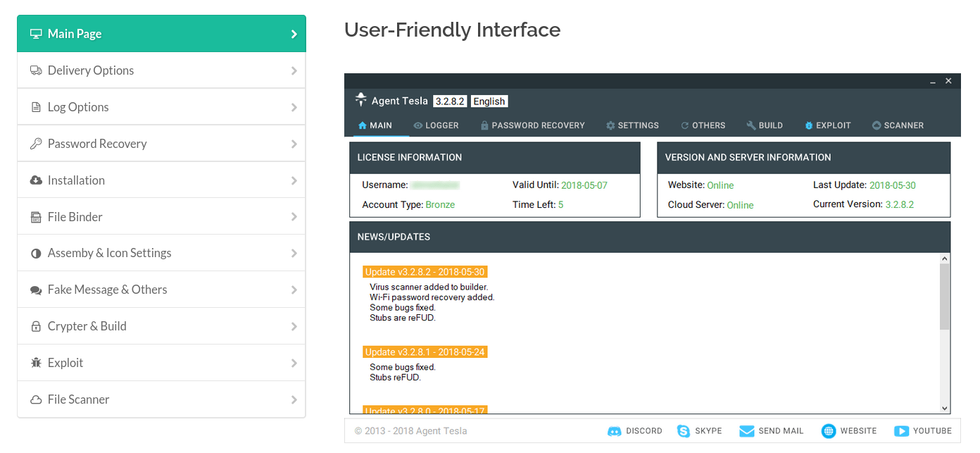Select the Update v3.2.8.2 highlighted banner
The width and height of the screenshot is (980, 453).
(x=425, y=271)
